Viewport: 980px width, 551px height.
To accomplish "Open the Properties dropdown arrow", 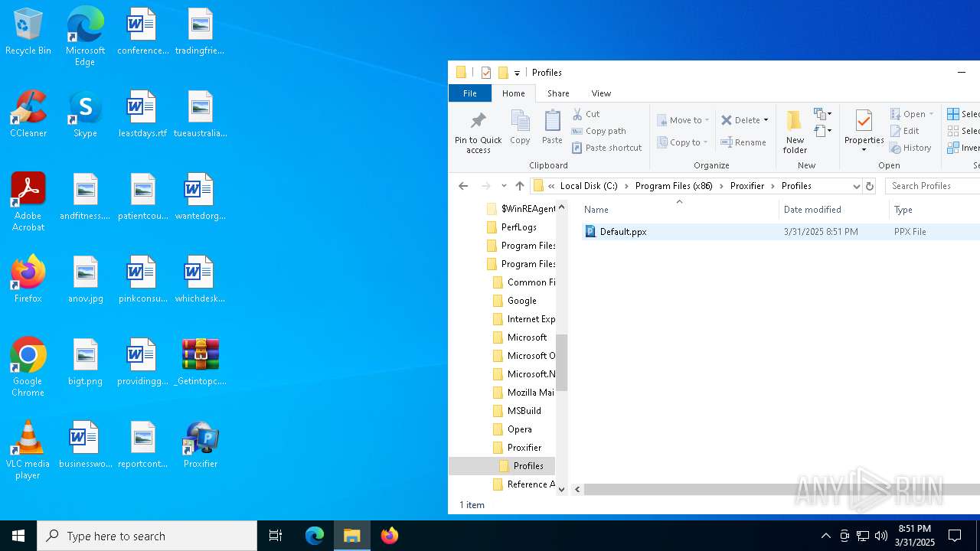I will click(x=864, y=149).
